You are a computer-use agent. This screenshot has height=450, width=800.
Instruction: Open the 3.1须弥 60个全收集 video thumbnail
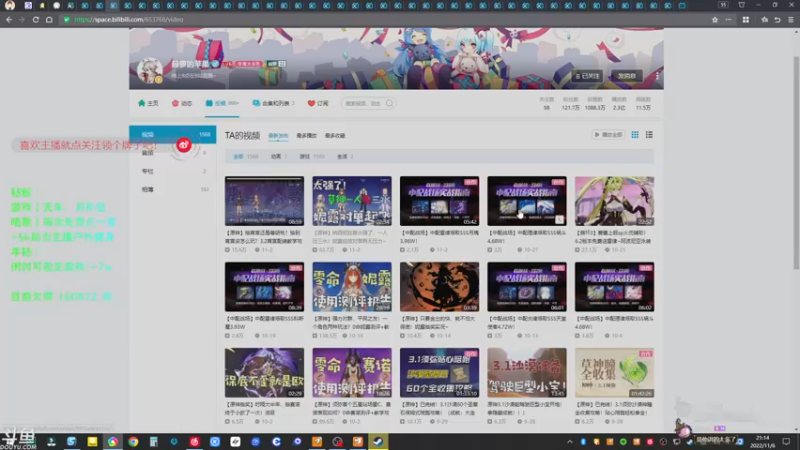tap(439, 372)
